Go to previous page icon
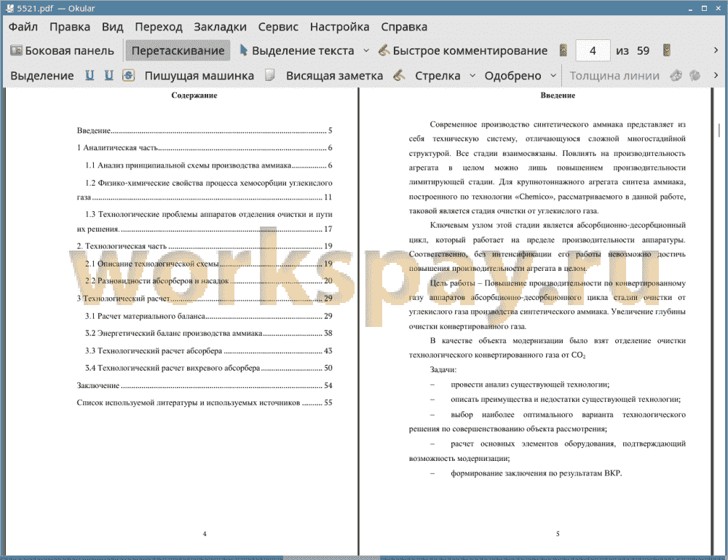The image size is (728, 560). 563,51
